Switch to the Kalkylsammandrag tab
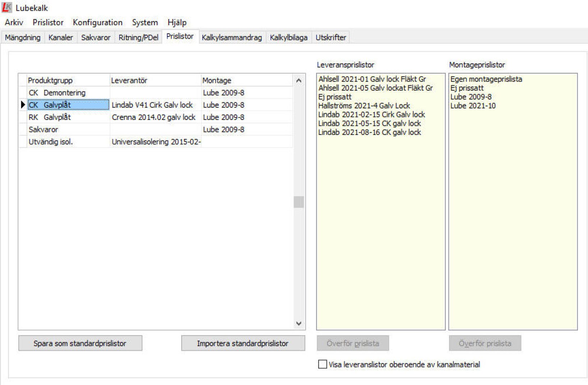This screenshot has height=385, width=588. (232, 37)
